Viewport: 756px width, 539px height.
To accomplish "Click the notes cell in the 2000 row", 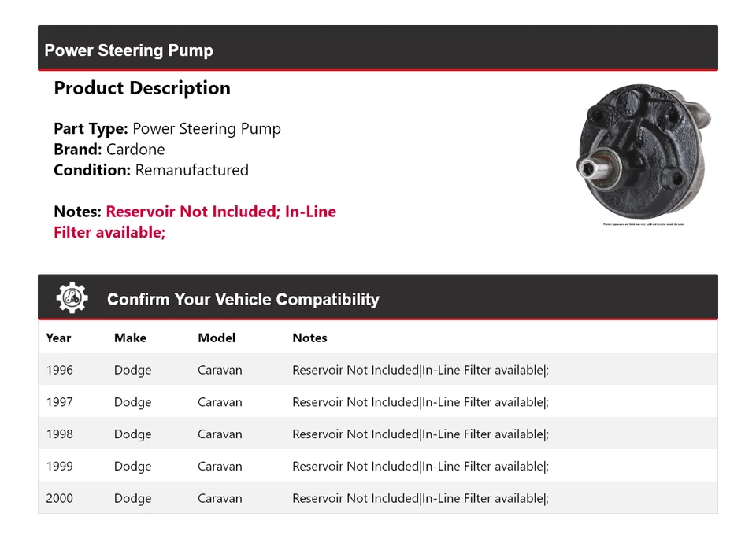I will (x=420, y=498).
